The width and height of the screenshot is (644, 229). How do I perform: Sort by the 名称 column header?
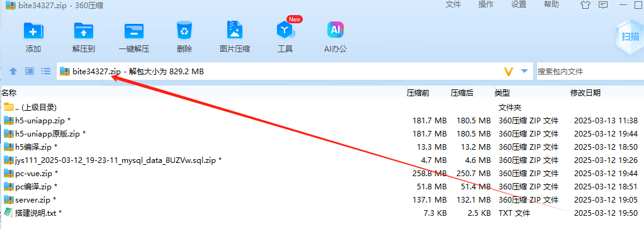(9, 93)
